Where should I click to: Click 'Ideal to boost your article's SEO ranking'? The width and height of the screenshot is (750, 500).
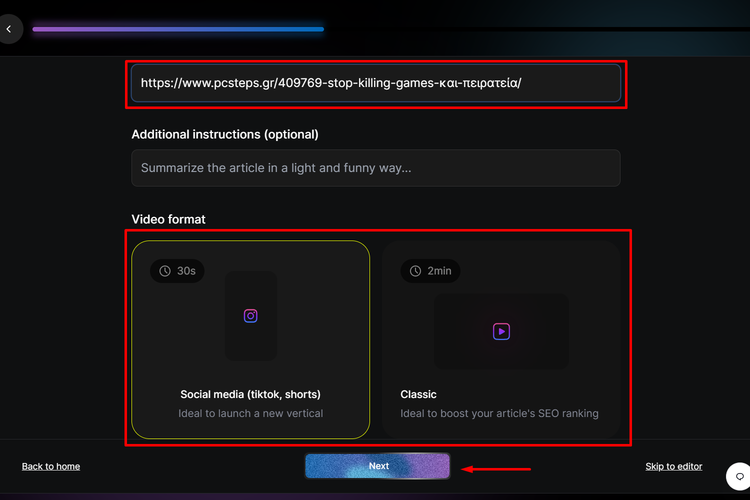[499, 413]
